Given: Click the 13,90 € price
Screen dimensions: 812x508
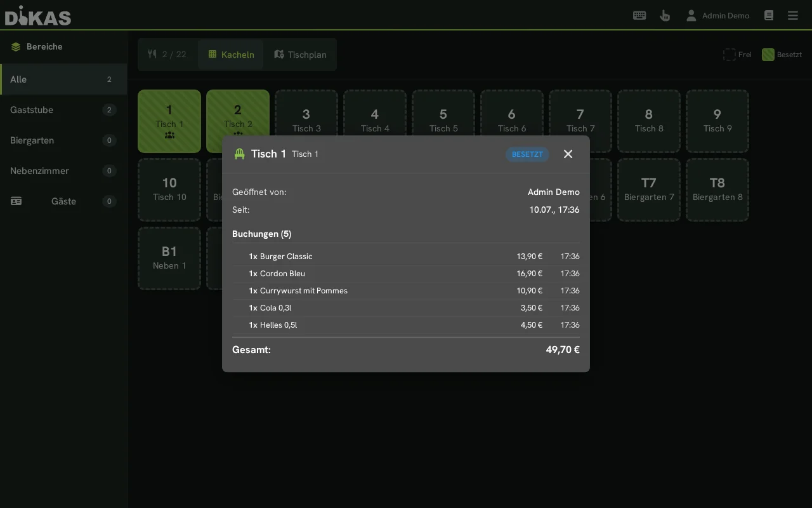Looking at the screenshot, I should pyautogui.click(x=530, y=257).
